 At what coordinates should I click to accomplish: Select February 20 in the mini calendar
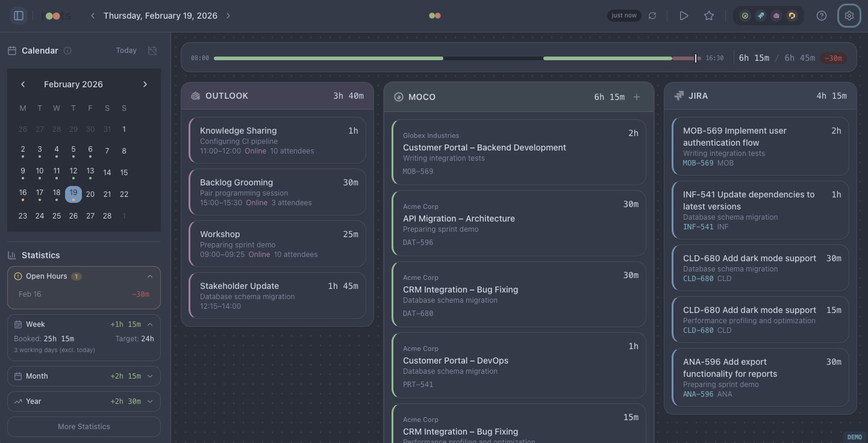(x=90, y=194)
